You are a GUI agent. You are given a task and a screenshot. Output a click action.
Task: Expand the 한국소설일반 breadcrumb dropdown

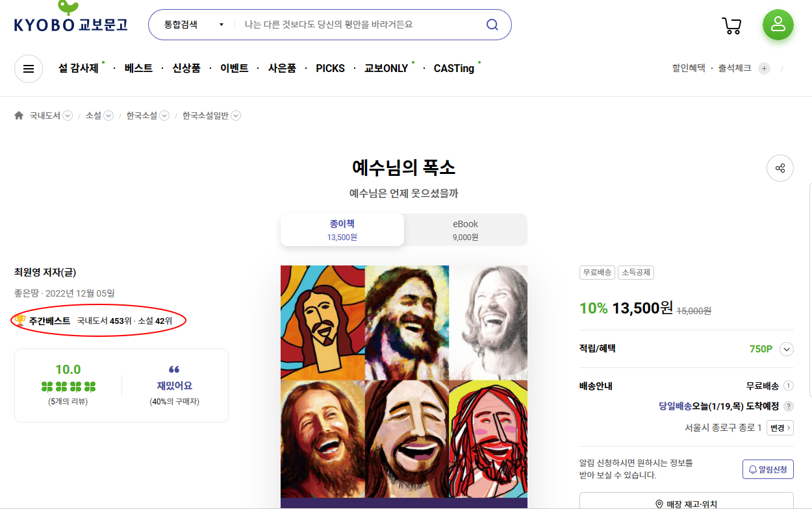click(236, 116)
